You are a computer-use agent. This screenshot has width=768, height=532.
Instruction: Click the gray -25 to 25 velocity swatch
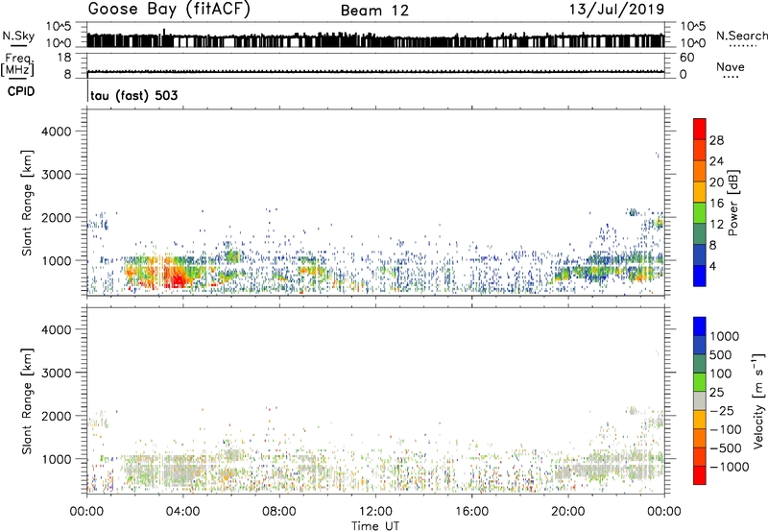point(700,400)
